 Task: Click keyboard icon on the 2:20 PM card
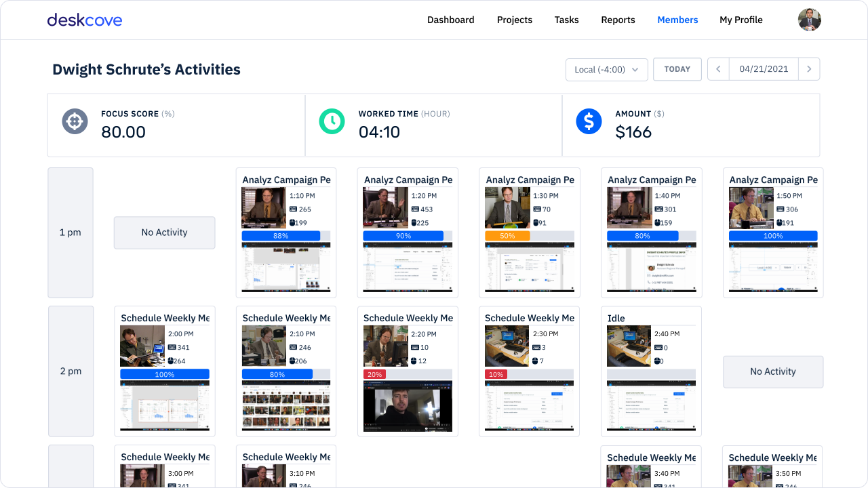415,348
